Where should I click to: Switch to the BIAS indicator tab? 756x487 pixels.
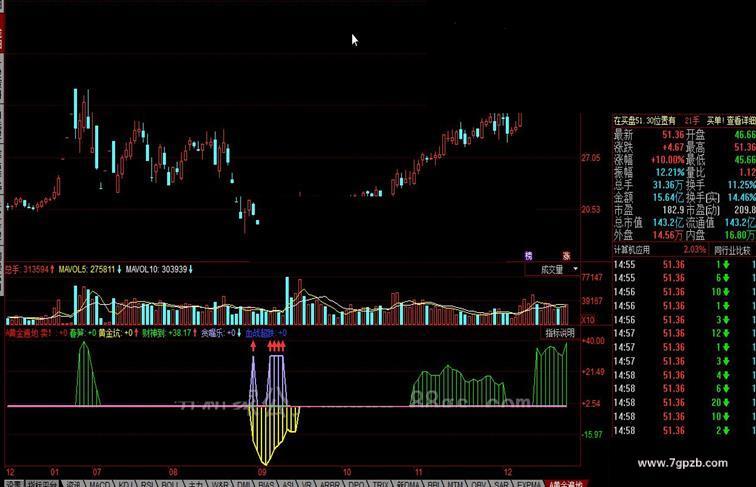point(266,484)
